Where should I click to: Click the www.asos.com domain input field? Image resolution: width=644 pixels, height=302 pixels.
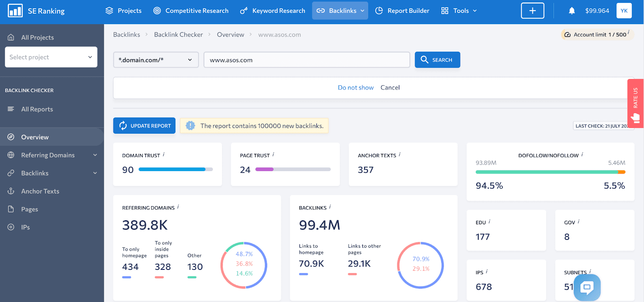pos(307,60)
